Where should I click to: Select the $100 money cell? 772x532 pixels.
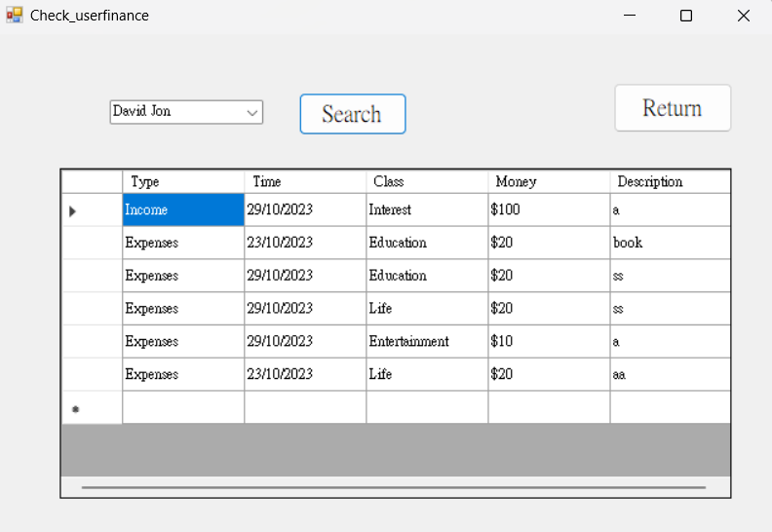coord(549,209)
